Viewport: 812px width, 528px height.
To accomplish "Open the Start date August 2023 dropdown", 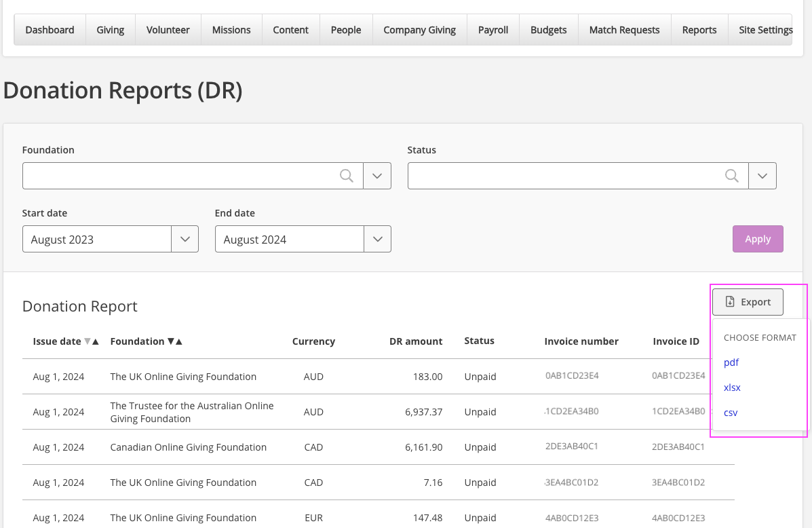I will [111, 239].
